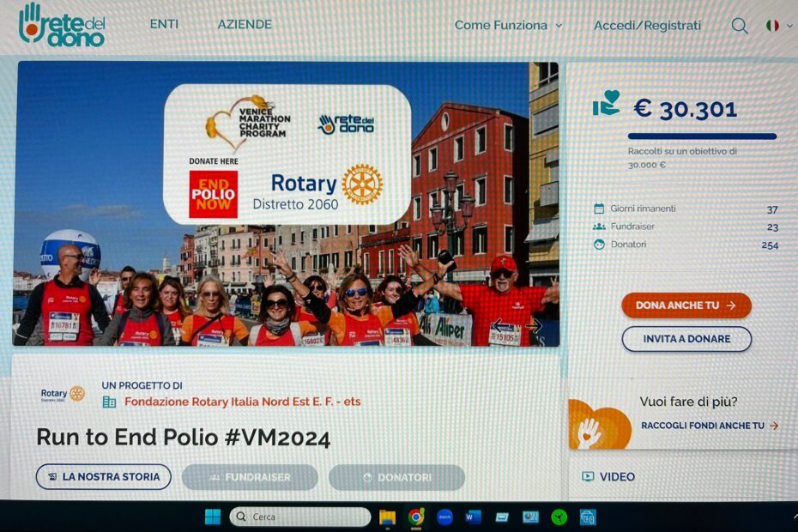
Task: Launch Zoom from the taskbar
Action: [x=444, y=517]
